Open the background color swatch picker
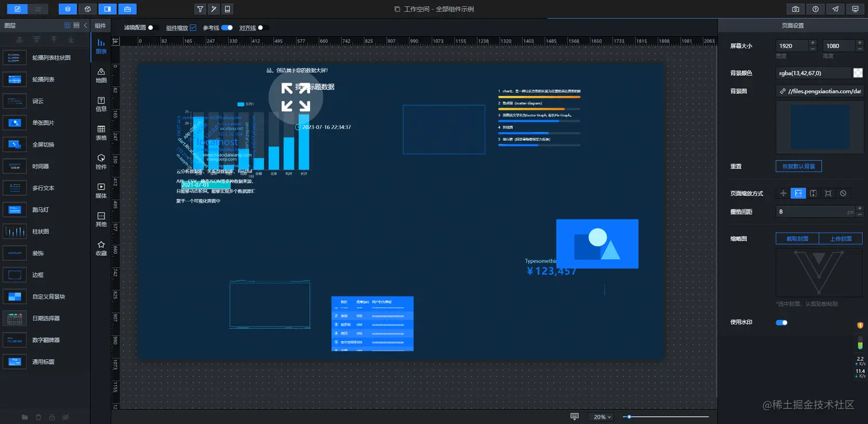The image size is (868, 424). click(x=858, y=73)
